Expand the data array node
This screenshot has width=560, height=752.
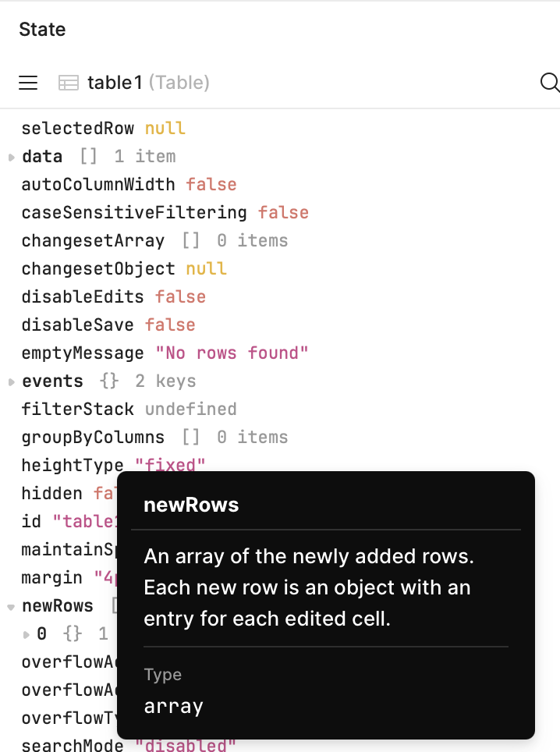[x=12, y=157]
